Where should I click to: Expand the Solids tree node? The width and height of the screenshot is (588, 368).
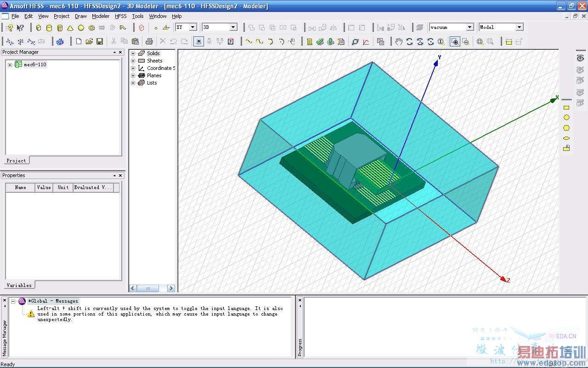(133, 53)
